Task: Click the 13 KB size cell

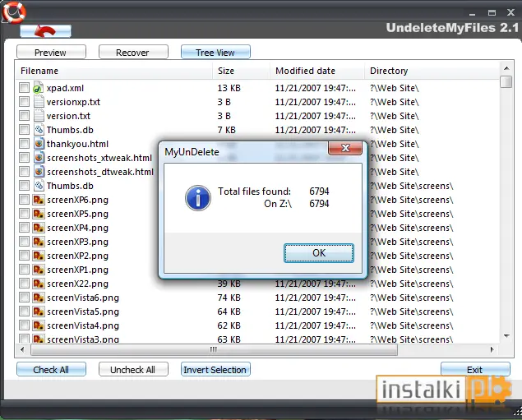Action: click(229, 88)
